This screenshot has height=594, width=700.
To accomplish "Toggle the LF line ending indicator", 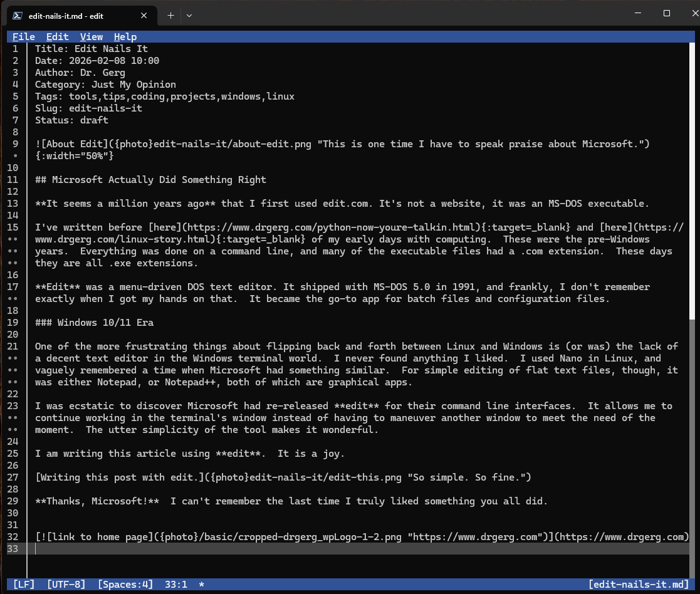I will pos(24,585).
